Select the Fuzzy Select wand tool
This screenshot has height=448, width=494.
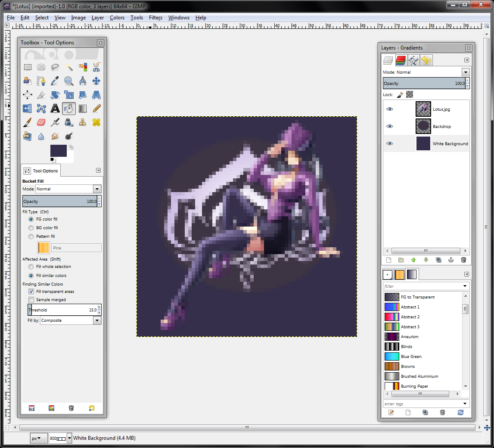tap(69, 67)
